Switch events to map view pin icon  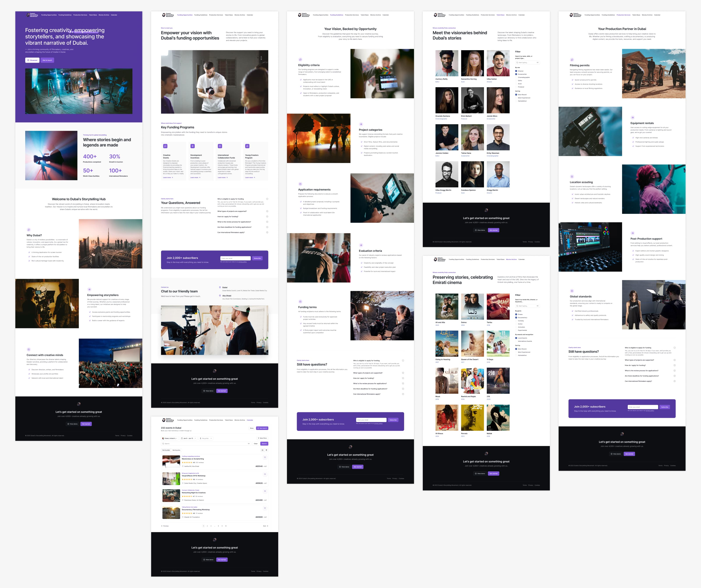click(x=266, y=450)
